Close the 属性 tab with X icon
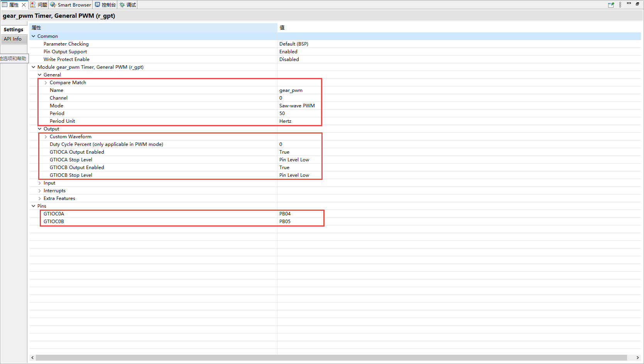Image resolution: width=644 pixels, height=364 pixels. pos(24,5)
